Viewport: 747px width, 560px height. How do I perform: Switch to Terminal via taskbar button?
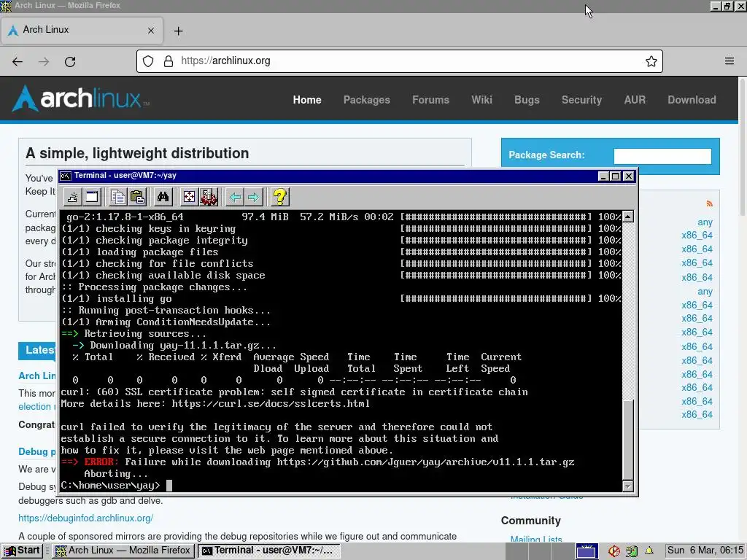(x=269, y=551)
